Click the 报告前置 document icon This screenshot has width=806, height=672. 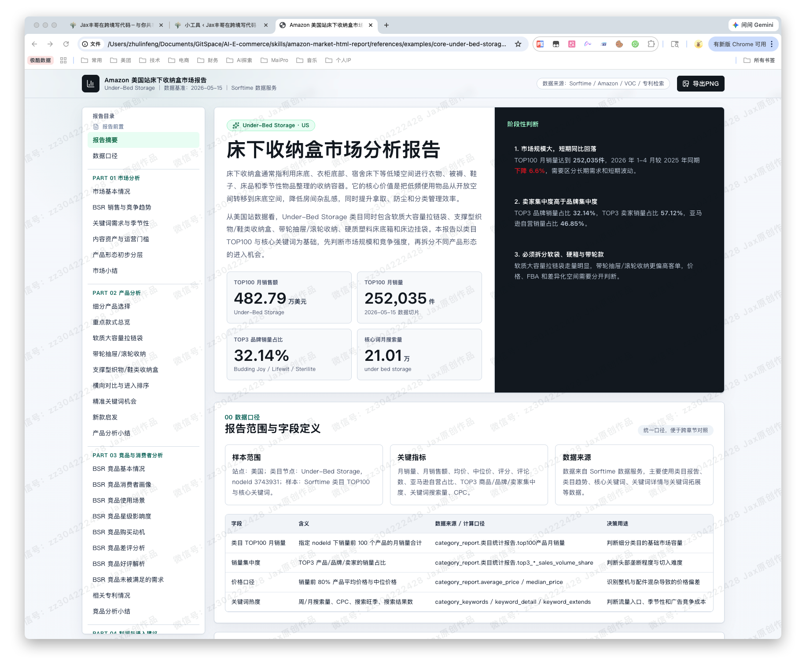pyautogui.click(x=96, y=127)
